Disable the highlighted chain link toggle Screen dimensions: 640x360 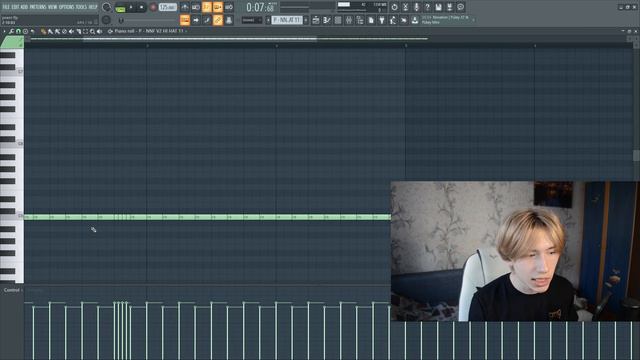[x=218, y=20]
